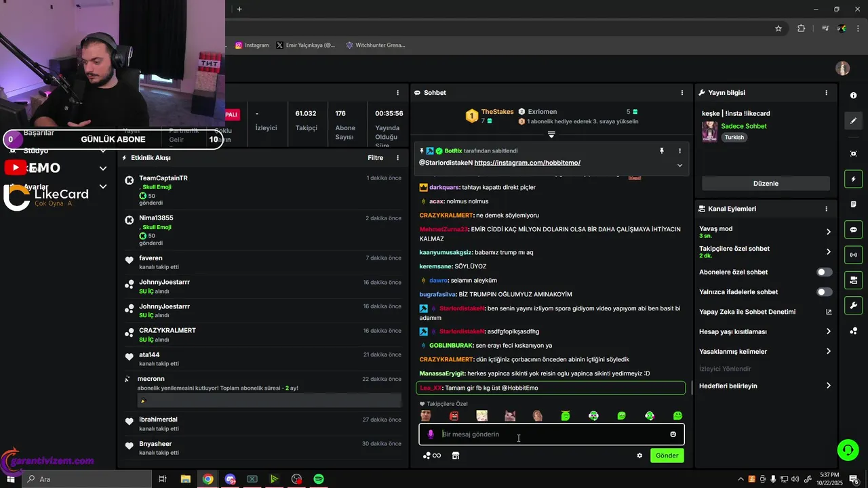The width and height of the screenshot is (868, 488).
Task: Expand the Ayarlar sidebar chevron
Action: (103, 186)
